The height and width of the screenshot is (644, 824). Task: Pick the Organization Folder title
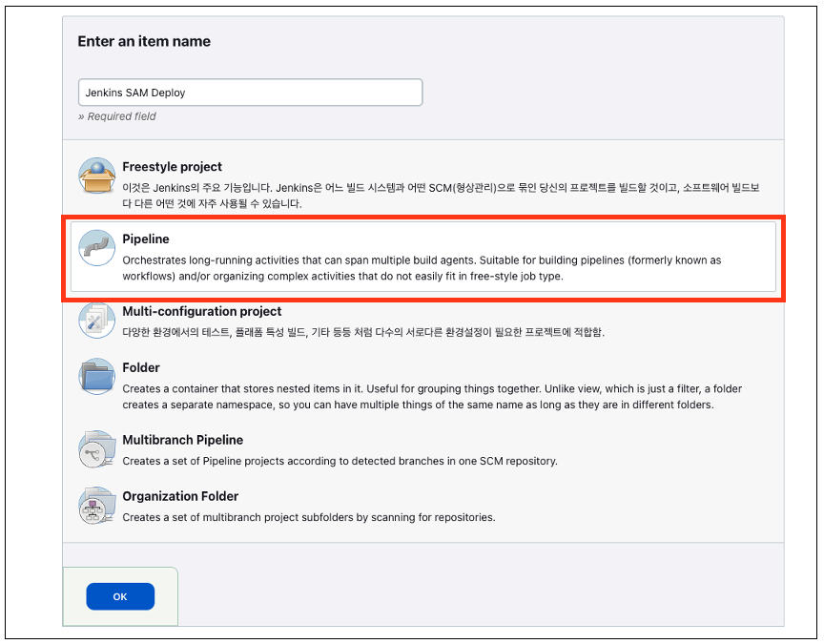point(180,496)
